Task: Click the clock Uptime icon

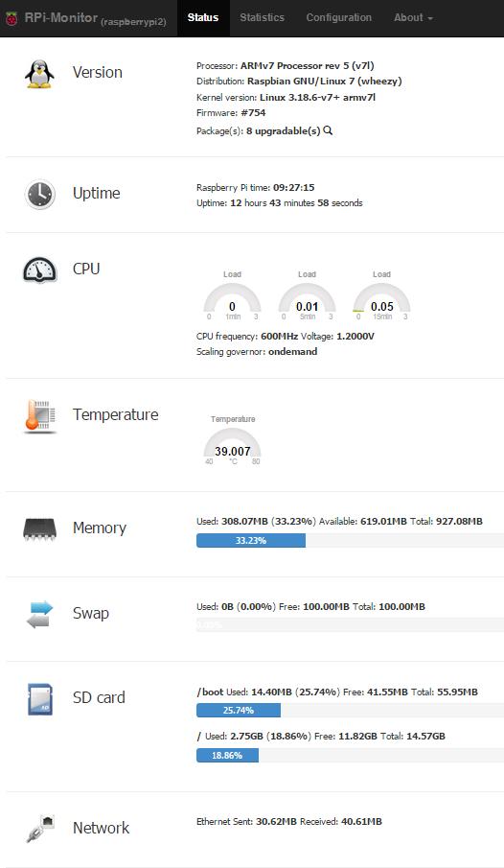Action: click(40, 195)
